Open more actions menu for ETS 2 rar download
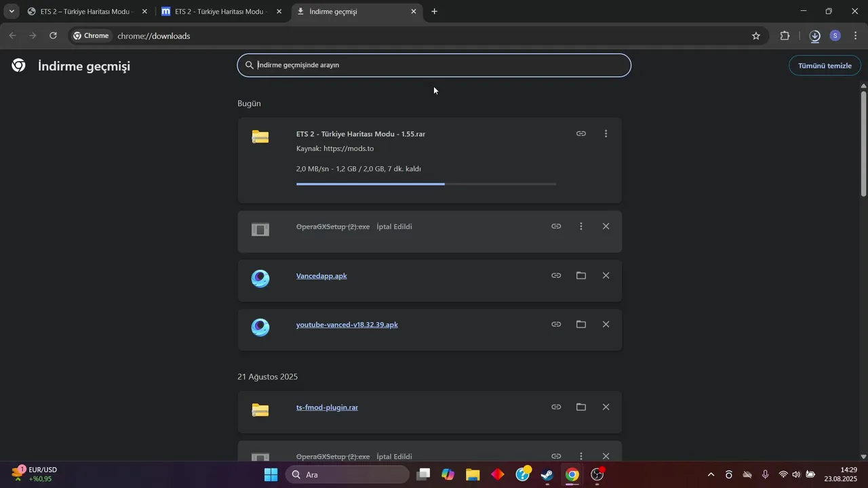This screenshot has height=488, width=868. pos(606,134)
